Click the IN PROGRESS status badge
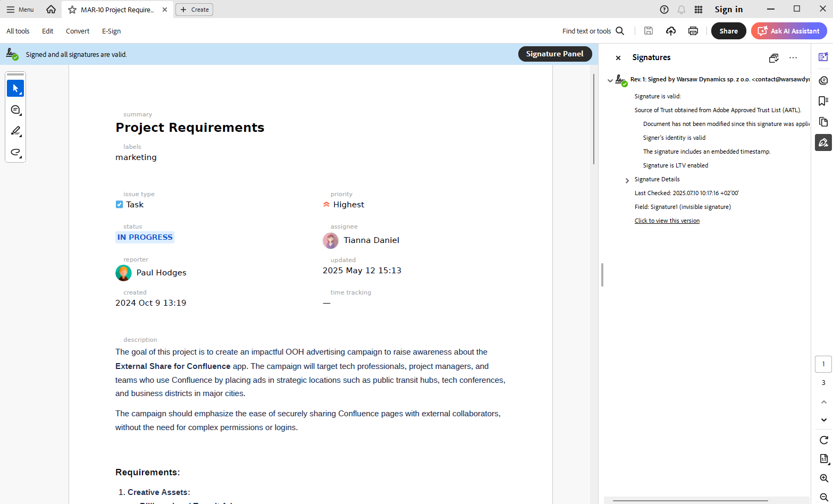 [x=145, y=237]
